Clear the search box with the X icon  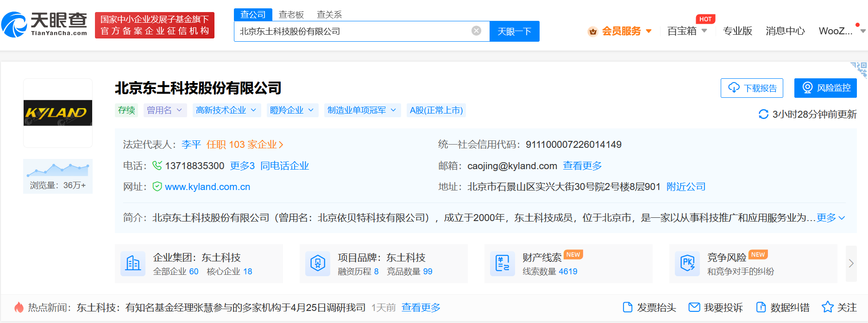pyautogui.click(x=476, y=31)
